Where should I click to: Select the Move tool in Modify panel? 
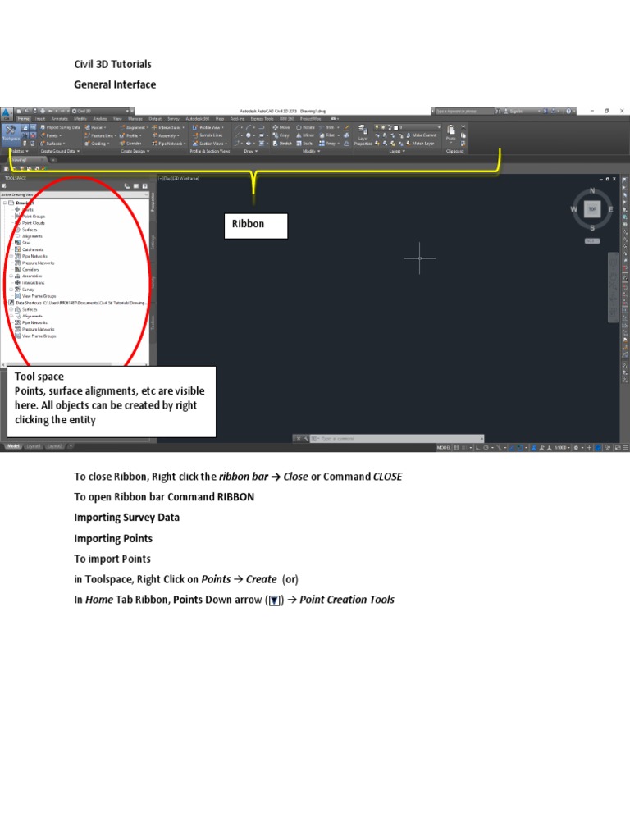281,127
